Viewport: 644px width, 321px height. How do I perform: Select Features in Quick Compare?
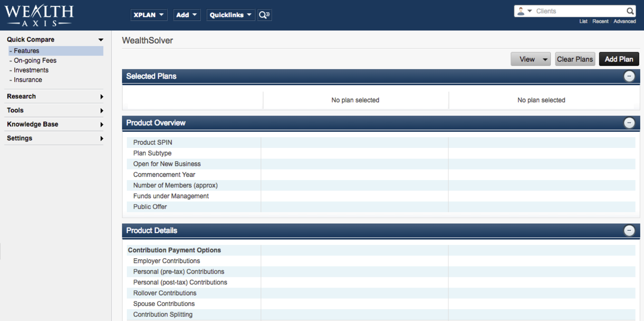coord(56,51)
